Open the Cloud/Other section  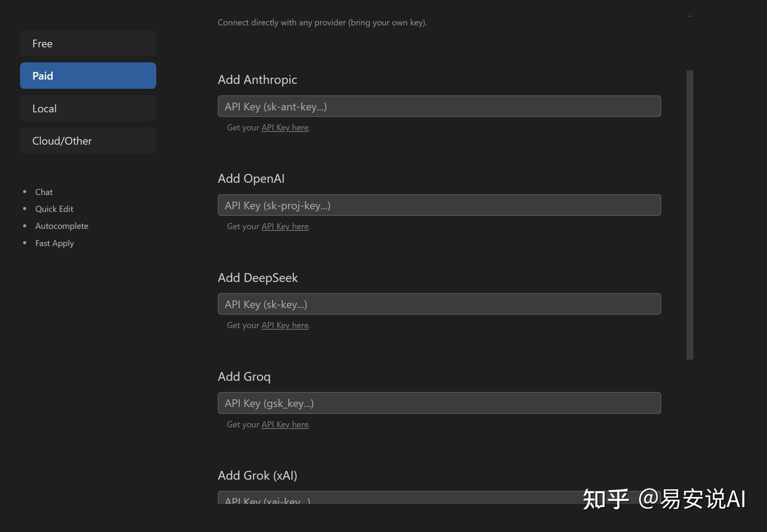coord(88,140)
